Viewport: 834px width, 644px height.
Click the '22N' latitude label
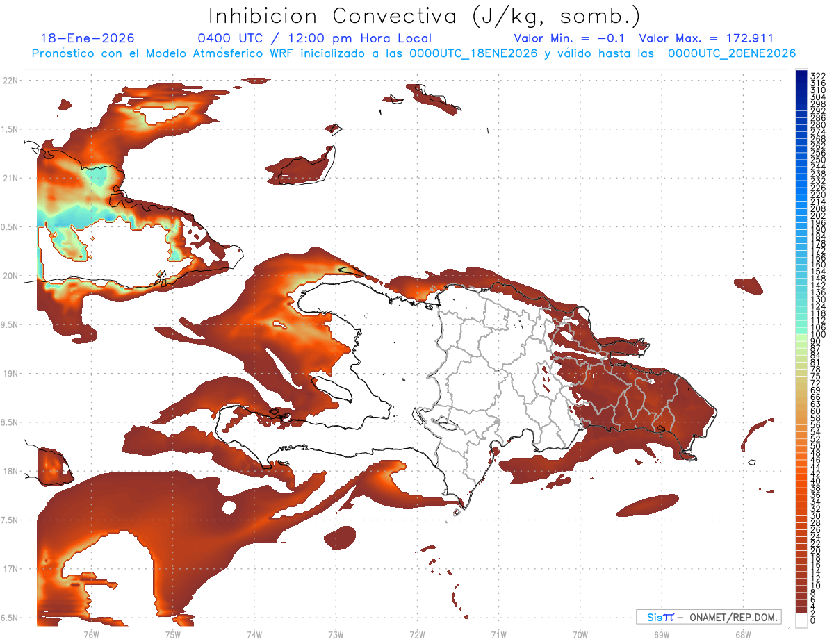pos(10,80)
